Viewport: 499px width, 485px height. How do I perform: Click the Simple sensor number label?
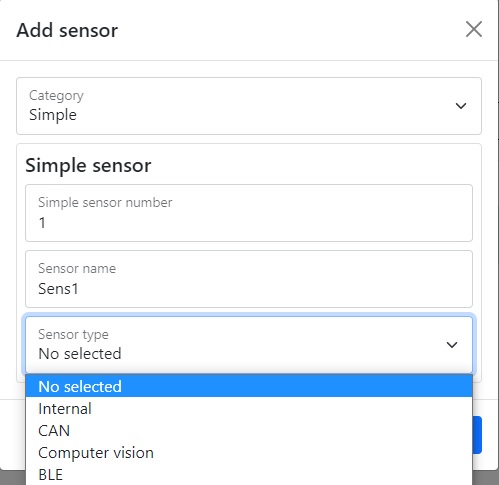(105, 202)
